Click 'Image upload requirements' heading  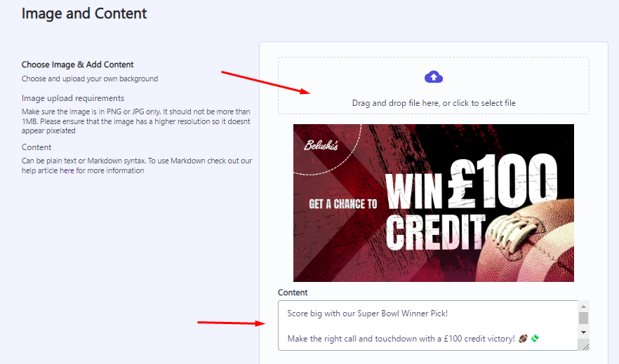tap(73, 98)
